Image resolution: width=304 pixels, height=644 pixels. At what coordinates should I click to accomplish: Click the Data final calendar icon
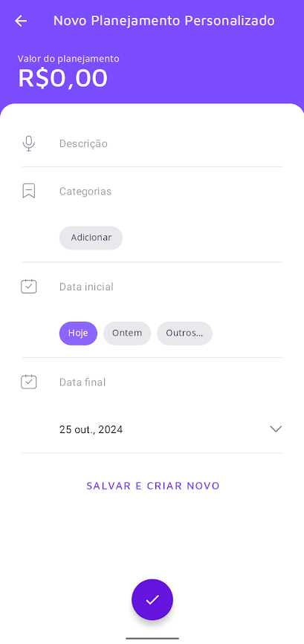pos(29,382)
